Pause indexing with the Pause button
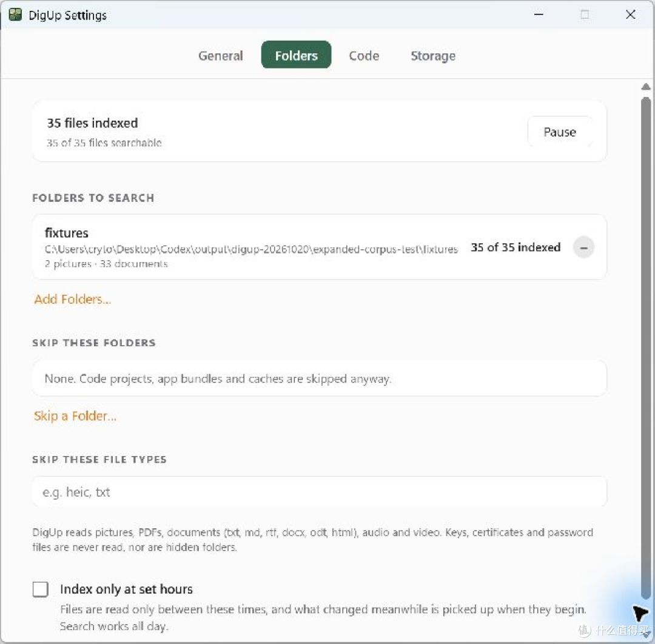The image size is (655, 644). 560,132
